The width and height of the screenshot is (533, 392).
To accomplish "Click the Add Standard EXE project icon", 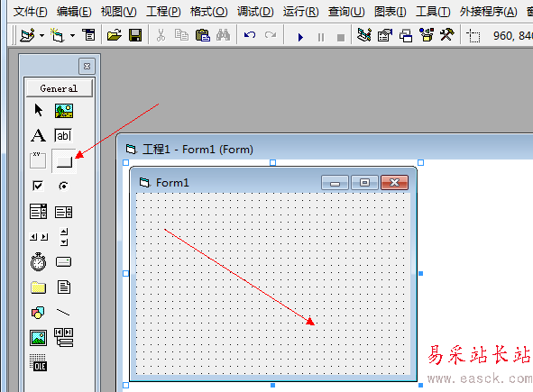I will point(28,35).
